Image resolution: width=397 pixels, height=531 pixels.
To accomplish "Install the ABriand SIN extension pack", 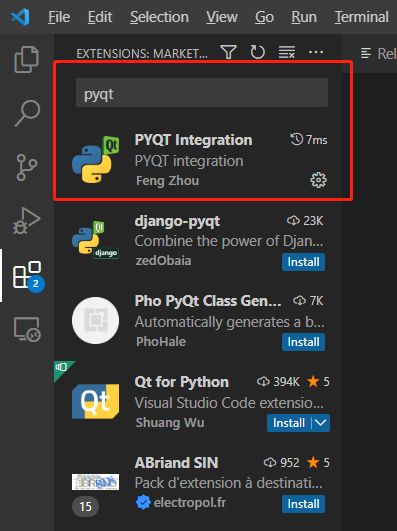I will (303, 504).
